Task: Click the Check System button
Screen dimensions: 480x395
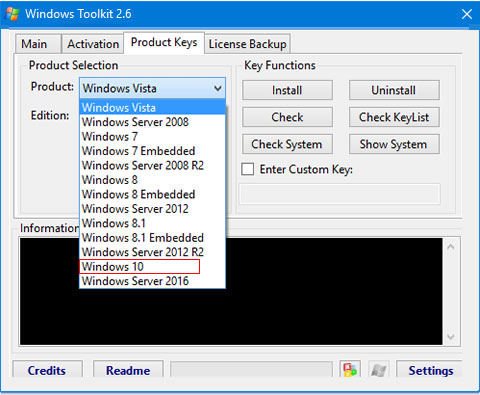Action: [287, 144]
